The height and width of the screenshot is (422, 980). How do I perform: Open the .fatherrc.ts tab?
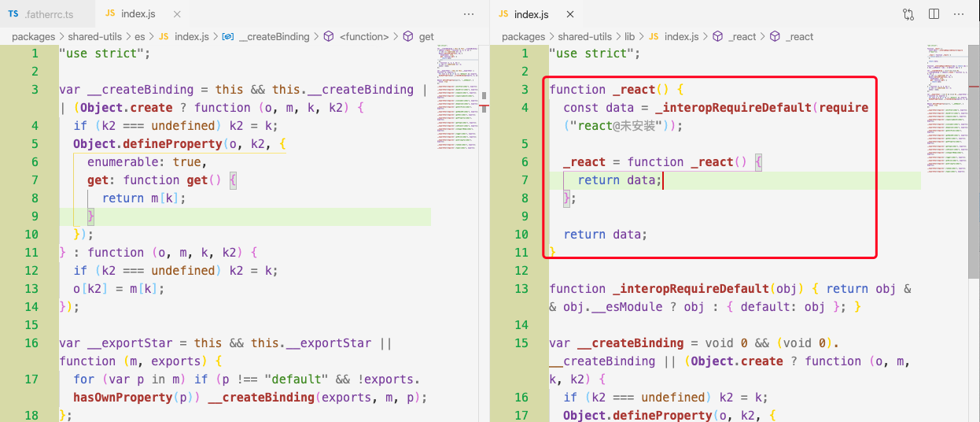click(x=46, y=13)
